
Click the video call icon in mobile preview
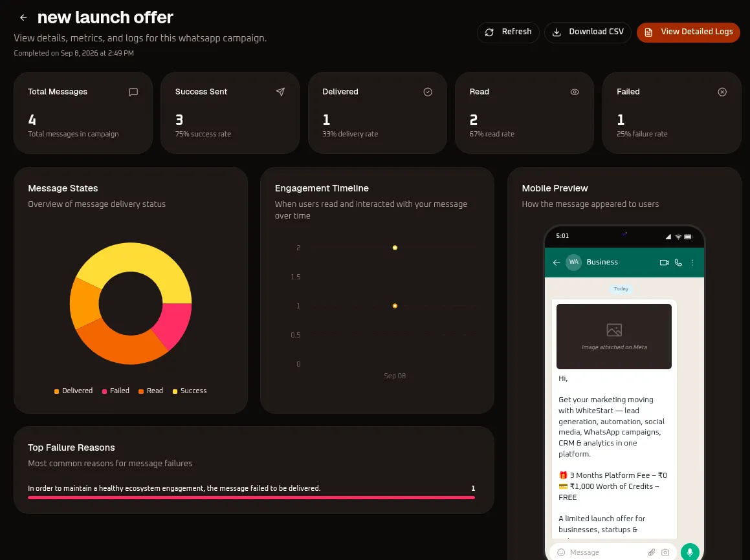(664, 263)
